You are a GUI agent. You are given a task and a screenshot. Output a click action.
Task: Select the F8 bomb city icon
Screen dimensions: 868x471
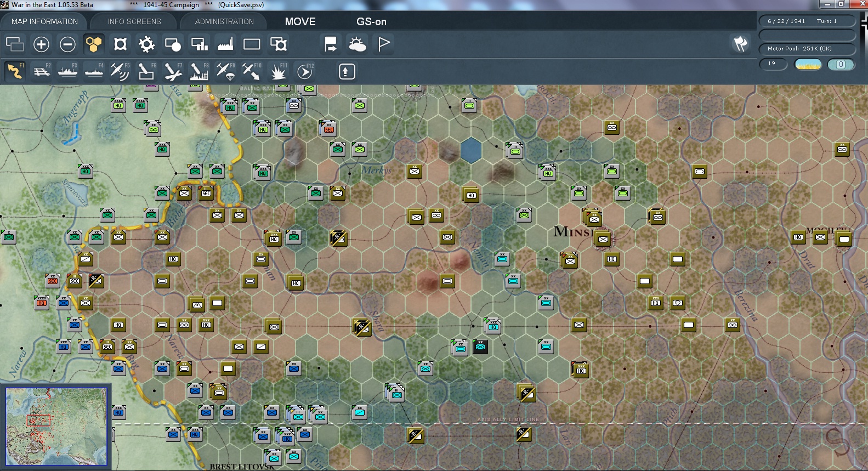tap(199, 71)
